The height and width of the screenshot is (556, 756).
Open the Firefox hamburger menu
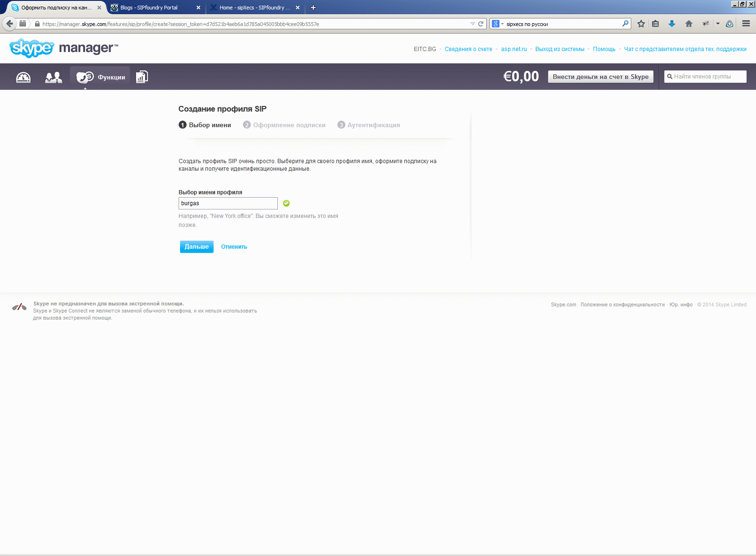(x=746, y=24)
